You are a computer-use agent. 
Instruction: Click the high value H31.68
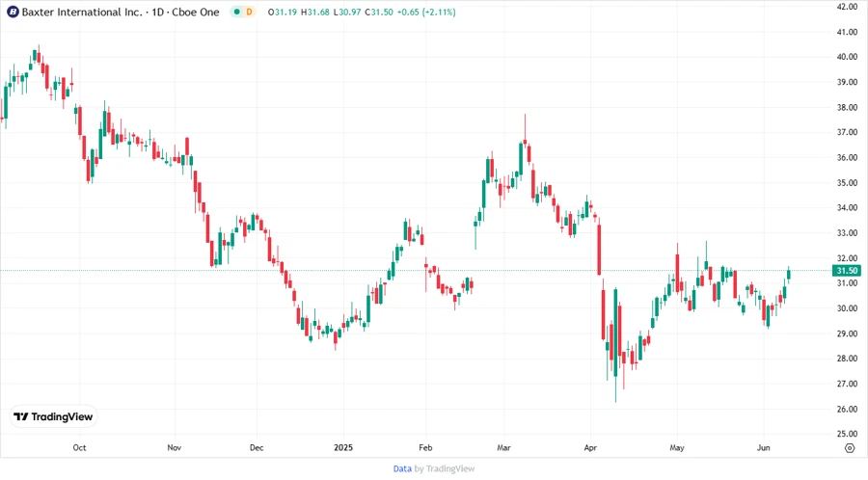point(315,12)
